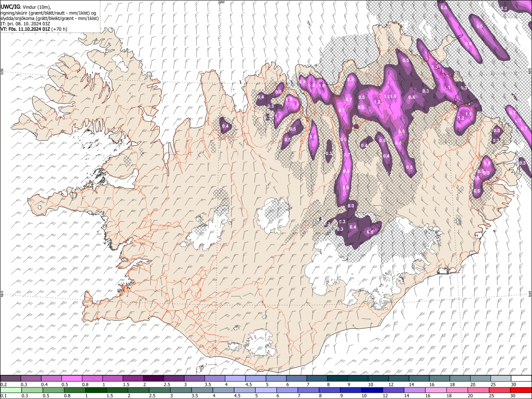The width and height of the screenshot is (532, 399).
Task: Click the darkest plum legend swatch labeled 2
Action: [x=153, y=379]
